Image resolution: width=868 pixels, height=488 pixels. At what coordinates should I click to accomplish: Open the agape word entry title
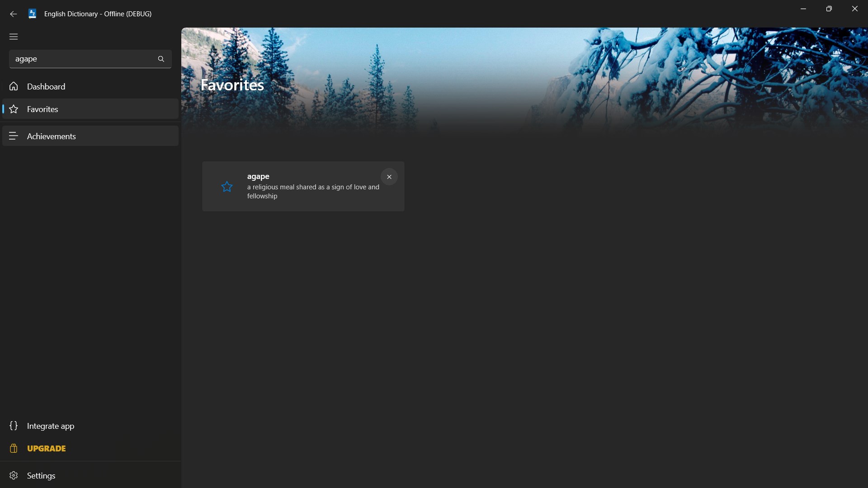pos(258,176)
